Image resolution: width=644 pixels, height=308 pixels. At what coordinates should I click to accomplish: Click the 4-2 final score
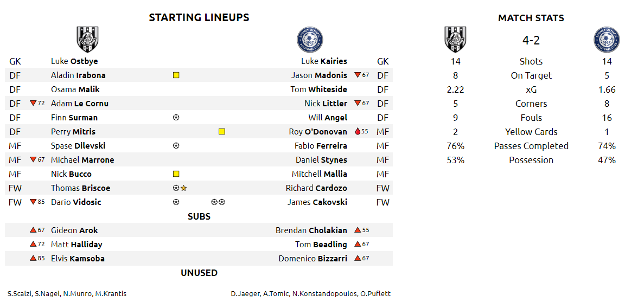pyautogui.click(x=531, y=40)
